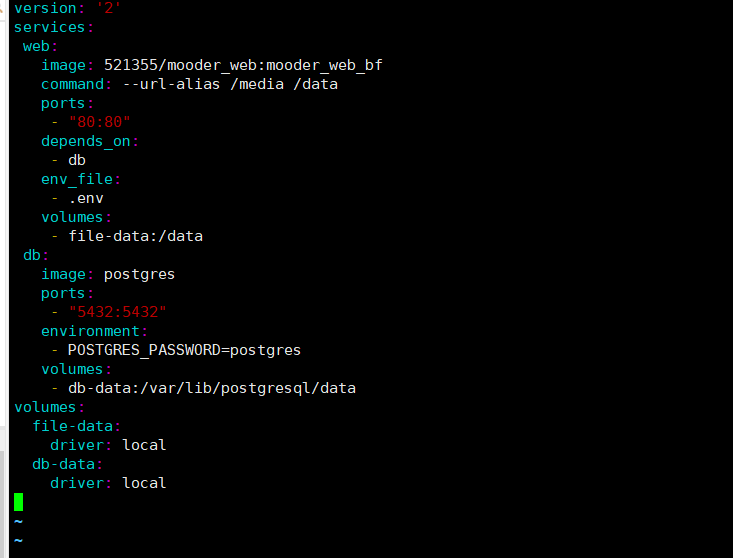Select the mooder_web image name
This screenshot has width=733, height=558.
243,65
